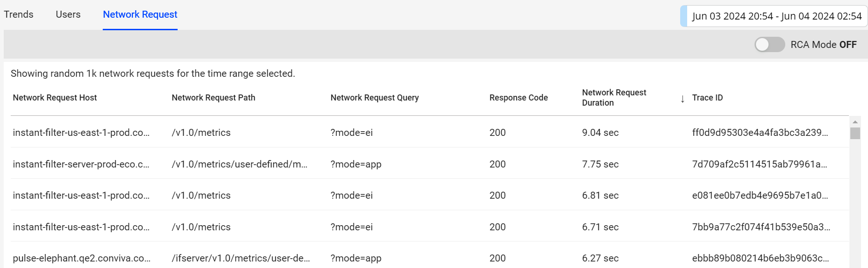Open trace ID 7d709af2c5114515ab79961a
Image resolution: width=868 pixels, height=268 pixels.
[759, 164]
